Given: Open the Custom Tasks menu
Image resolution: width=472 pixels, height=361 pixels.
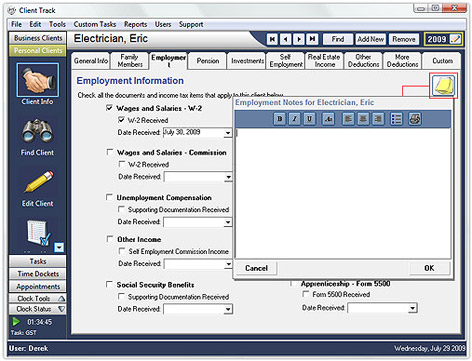Looking at the screenshot, I should 95,24.
